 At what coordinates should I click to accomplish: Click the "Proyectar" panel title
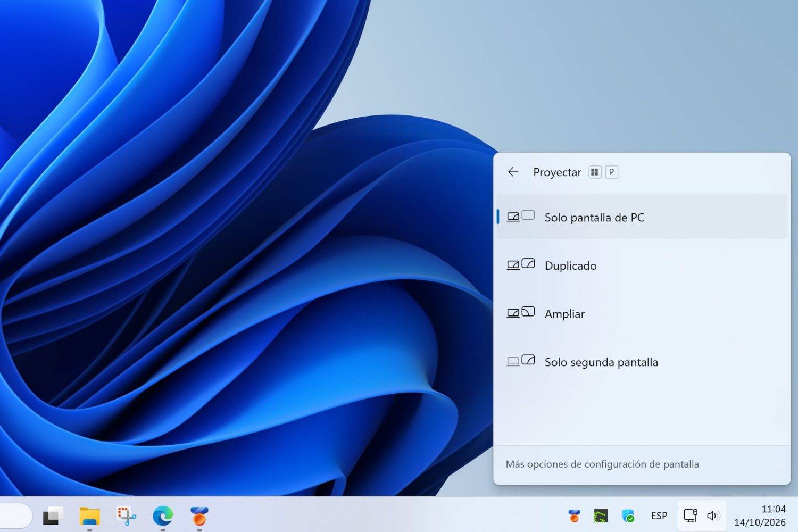557,172
